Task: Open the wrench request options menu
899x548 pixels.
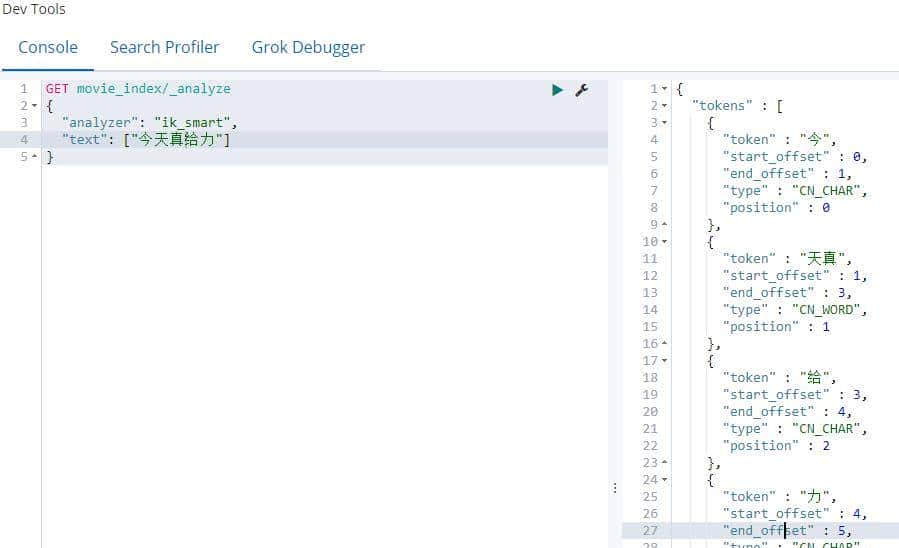Action: coord(581,90)
